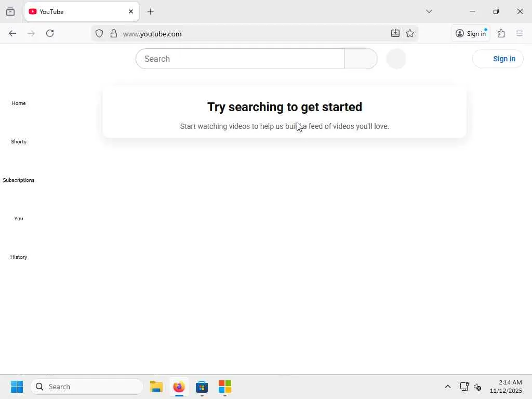Viewport: 532px width, 399px height.
Task: Click the muted volume tray icon
Action: tap(477, 387)
